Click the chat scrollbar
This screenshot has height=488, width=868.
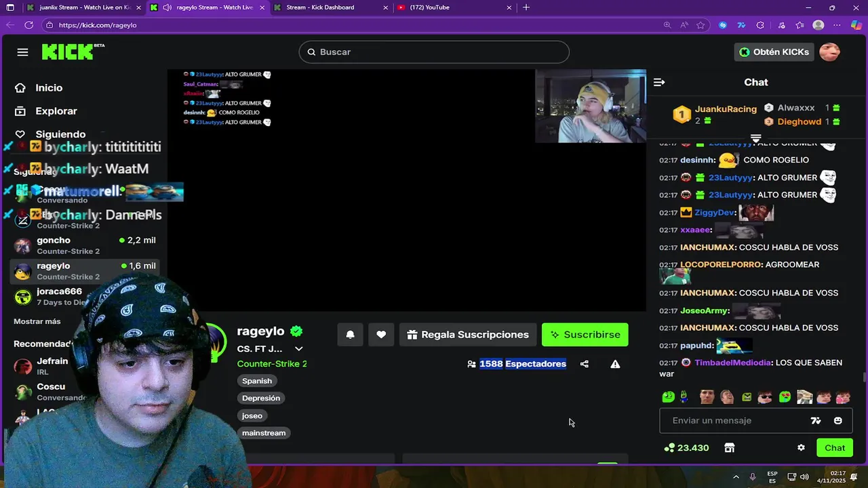coord(864,377)
